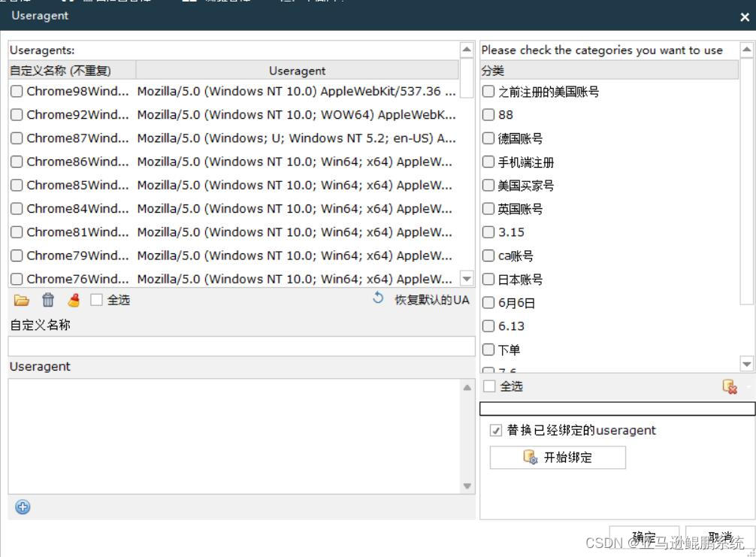Screen dimensions: 756x557
Task: Check the 之前注册的美国账号 category
Action: click(x=488, y=91)
